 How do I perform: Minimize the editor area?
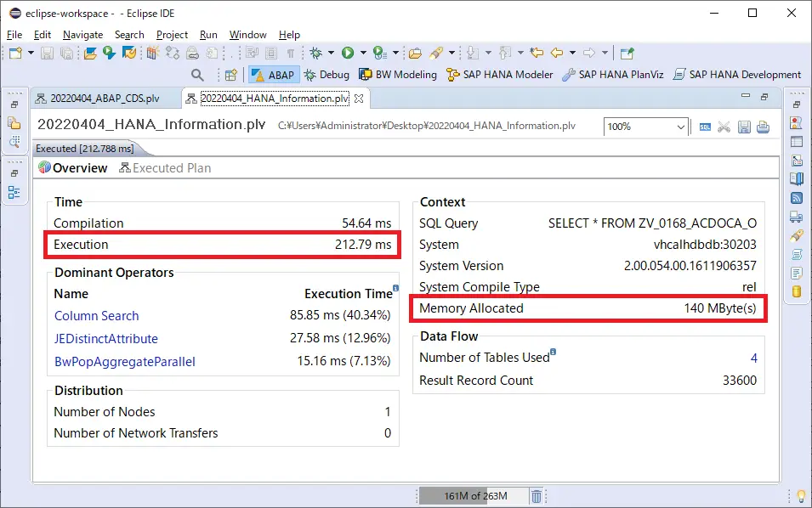pos(746,96)
